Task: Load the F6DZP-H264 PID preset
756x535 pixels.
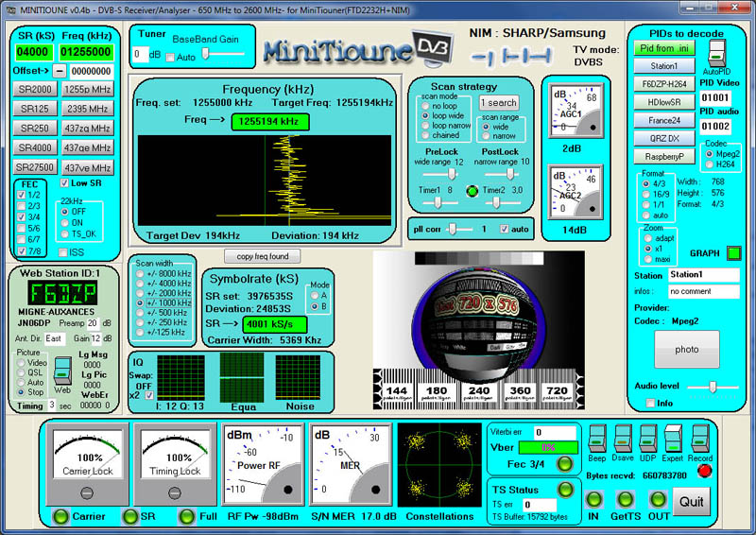Action: 664,84
